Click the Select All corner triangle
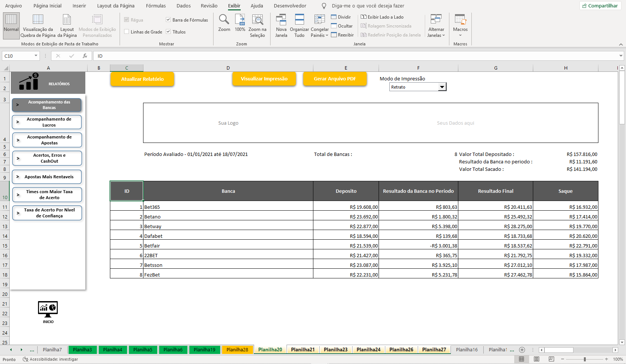Viewport: 626px width, 364px height. [x=6, y=68]
